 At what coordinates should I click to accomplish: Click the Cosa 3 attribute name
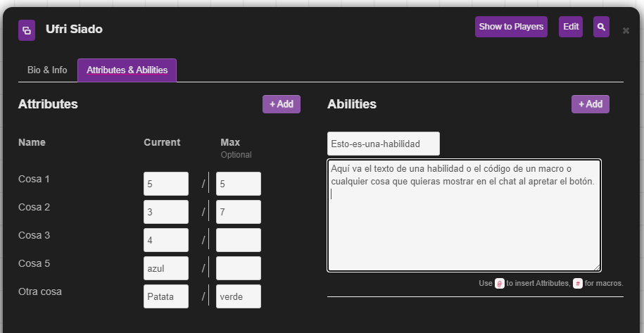[x=34, y=235]
